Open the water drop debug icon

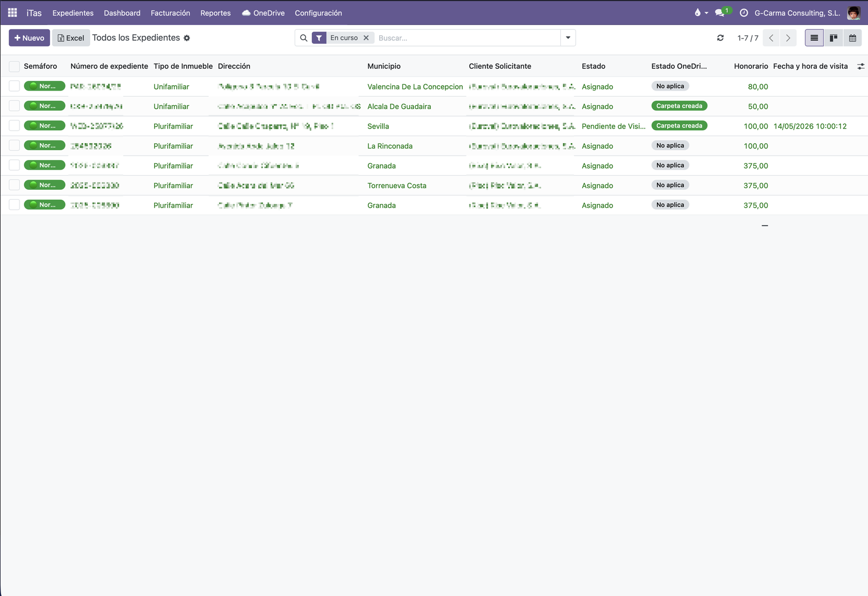tap(698, 12)
